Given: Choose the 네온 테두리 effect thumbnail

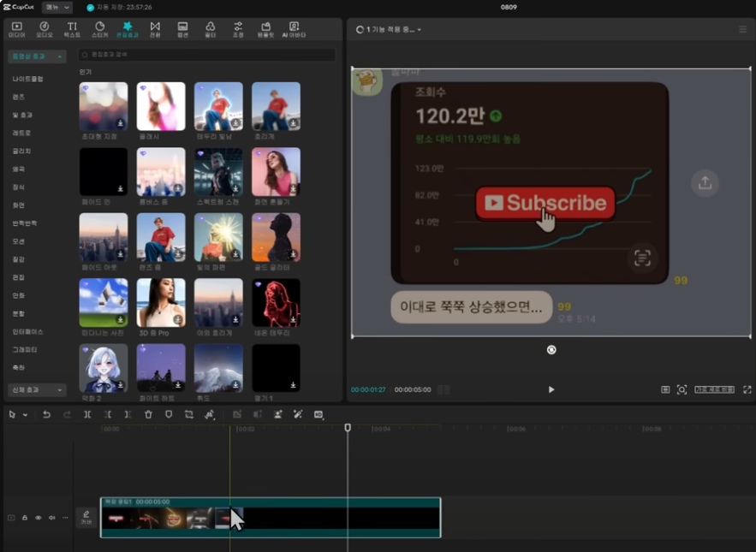Looking at the screenshot, I should coord(276,302).
